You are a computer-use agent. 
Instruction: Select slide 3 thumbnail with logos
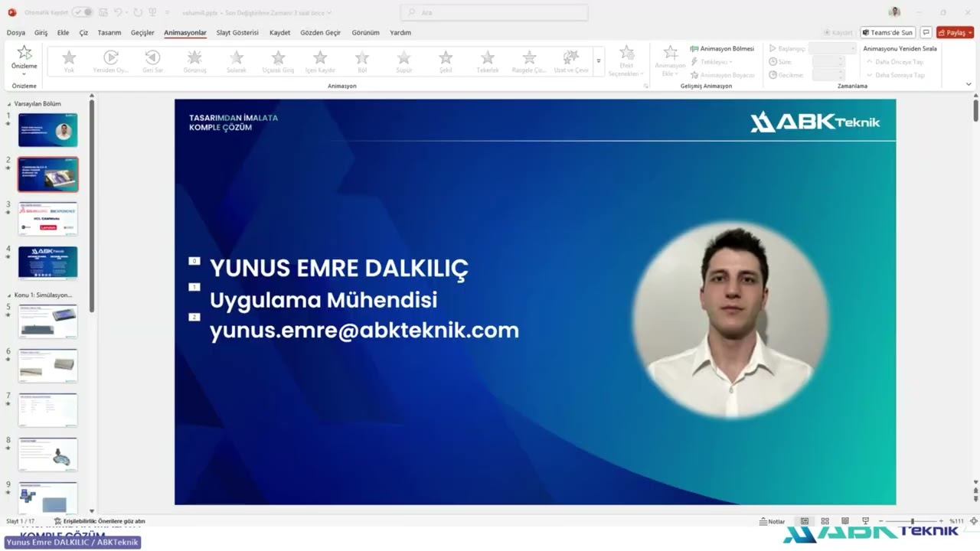click(x=47, y=219)
